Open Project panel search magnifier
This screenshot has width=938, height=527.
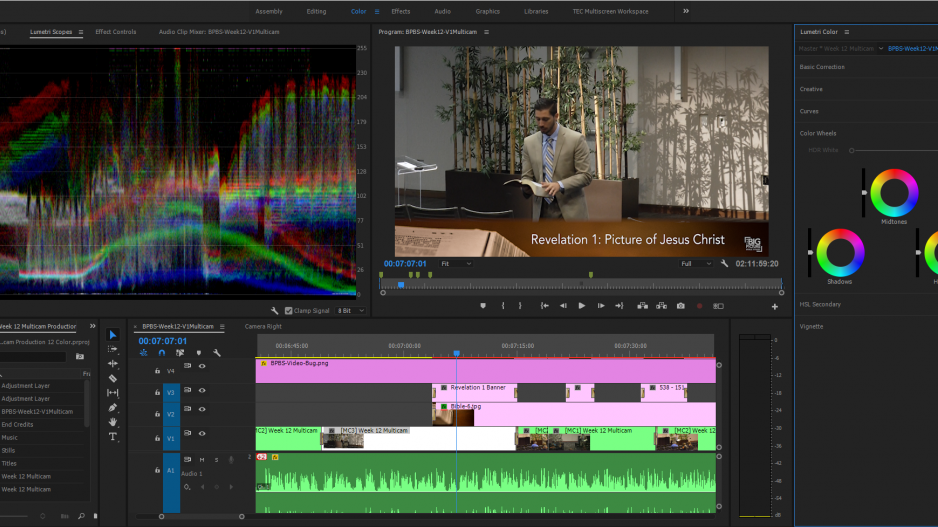pos(81,516)
